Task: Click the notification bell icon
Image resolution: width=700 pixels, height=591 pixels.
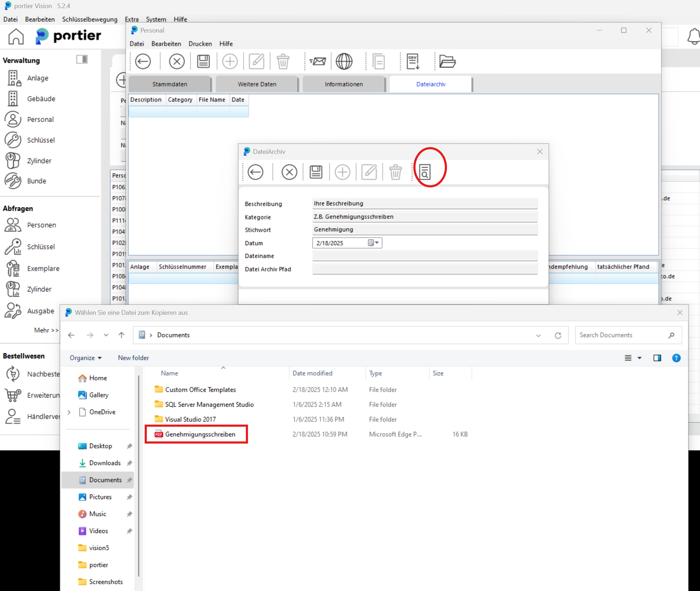Action: [x=694, y=36]
